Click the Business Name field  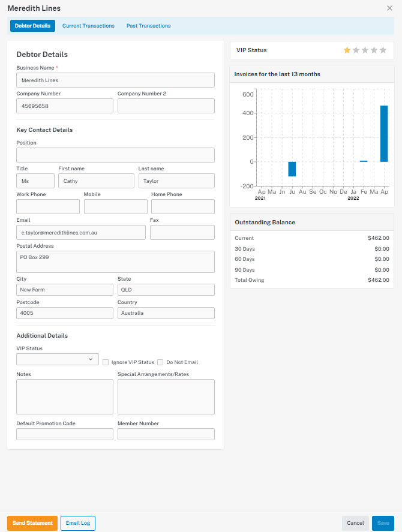pyautogui.click(x=115, y=80)
